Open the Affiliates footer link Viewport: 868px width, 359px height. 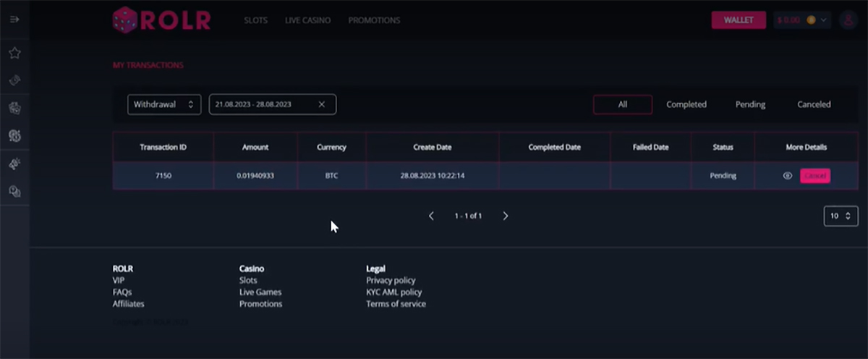[x=128, y=304]
